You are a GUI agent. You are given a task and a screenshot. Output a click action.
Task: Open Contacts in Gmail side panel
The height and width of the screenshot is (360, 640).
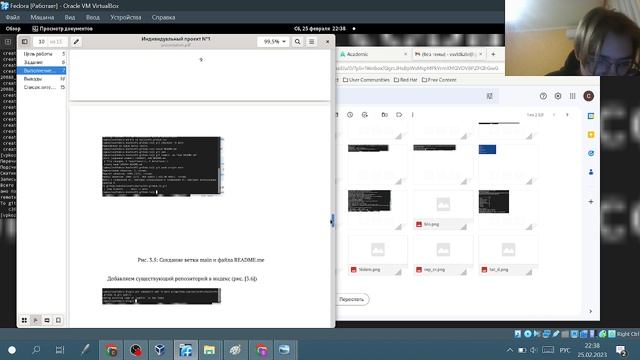591,172
